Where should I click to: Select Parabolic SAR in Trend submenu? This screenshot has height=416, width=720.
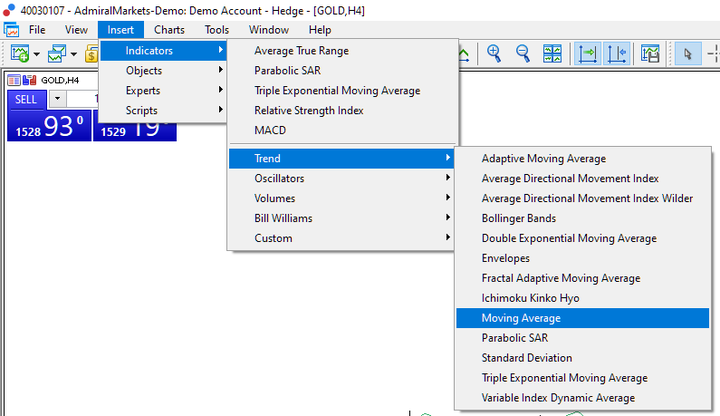click(583, 338)
